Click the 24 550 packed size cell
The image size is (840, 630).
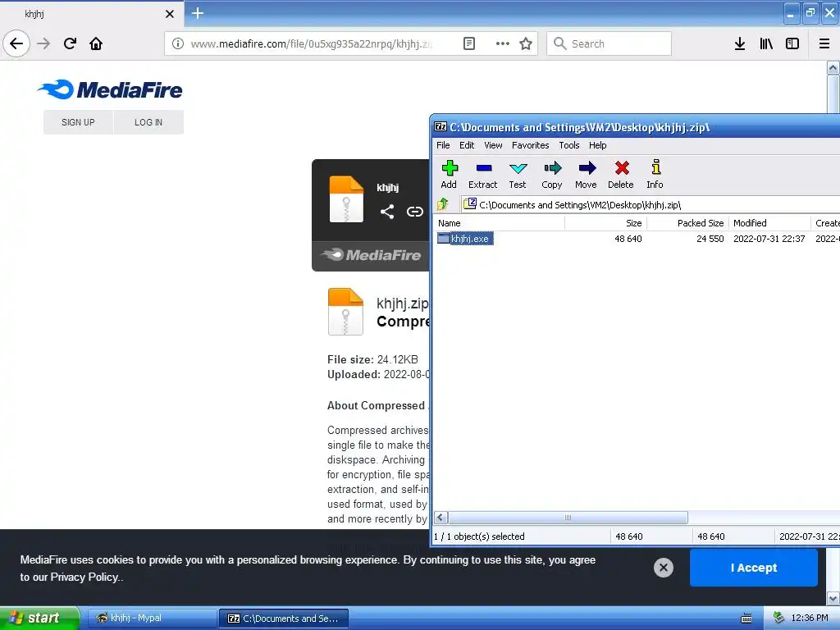pyautogui.click(x=710, y=239)
